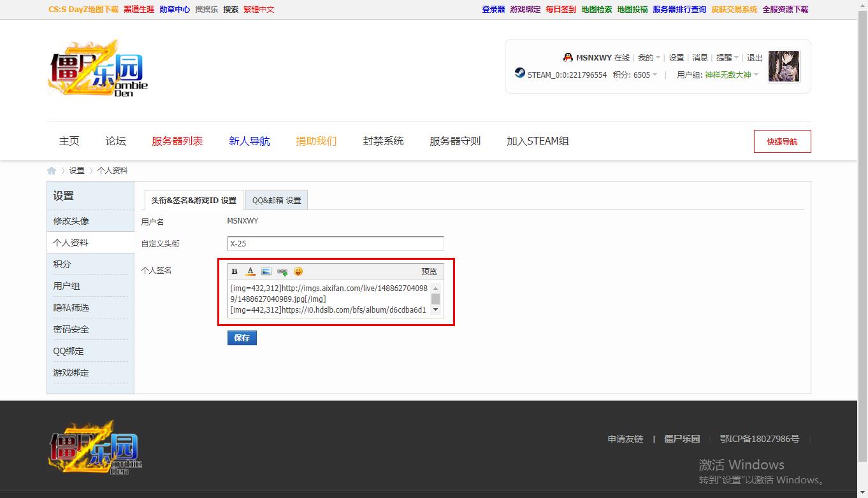
Task: Open the font color tool in signature editor
Action: [x=250, y=271]
